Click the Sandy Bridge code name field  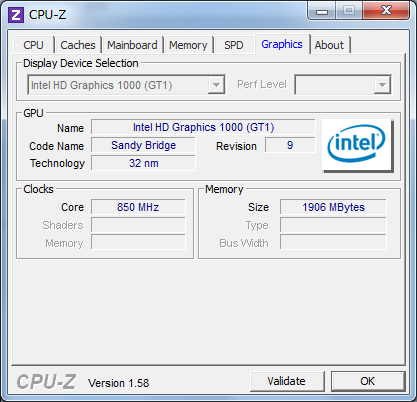point(143,145)
